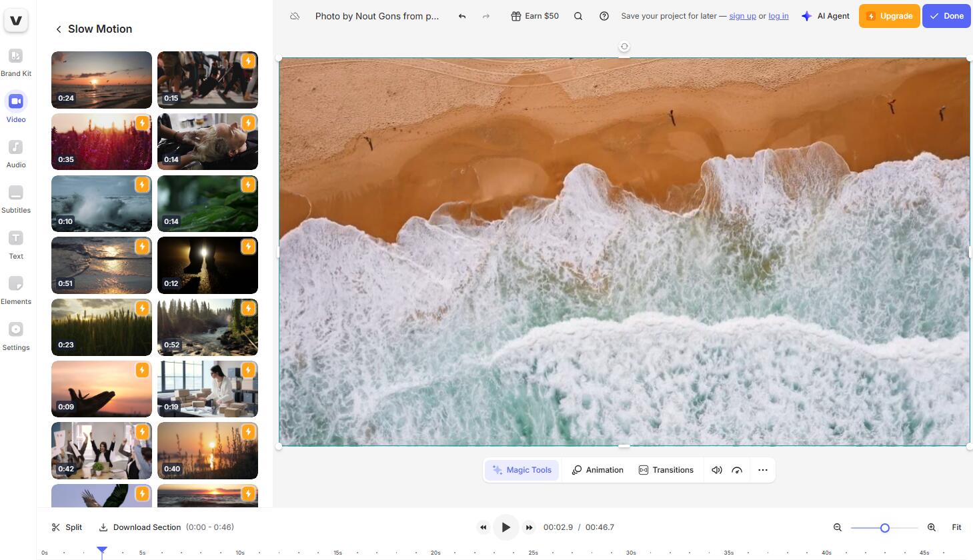The height and width of the screenshot is (560, 973).
Task: Play the video preview
Action: click(x=506, y=527)
